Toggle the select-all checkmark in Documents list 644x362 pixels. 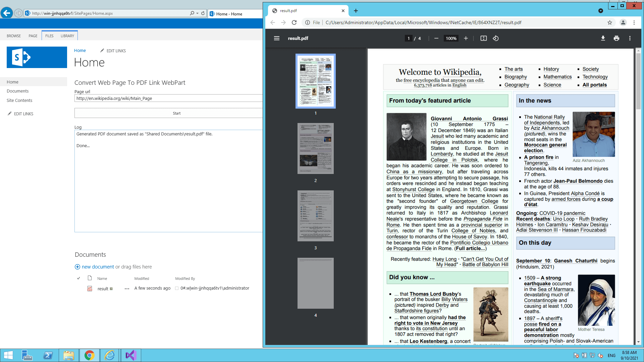pyautogui.click(x=78, y=278)
